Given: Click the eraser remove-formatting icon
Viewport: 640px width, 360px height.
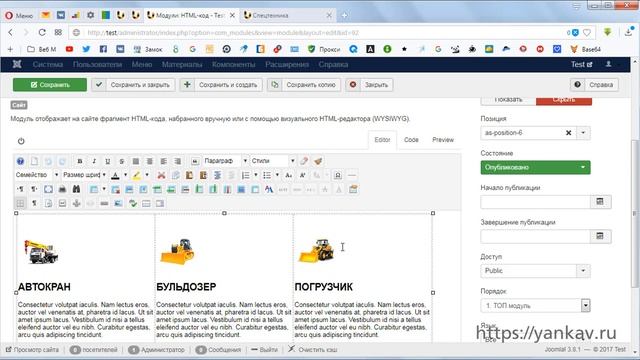Looking at the screenshot, I should [x=304, y=161].
